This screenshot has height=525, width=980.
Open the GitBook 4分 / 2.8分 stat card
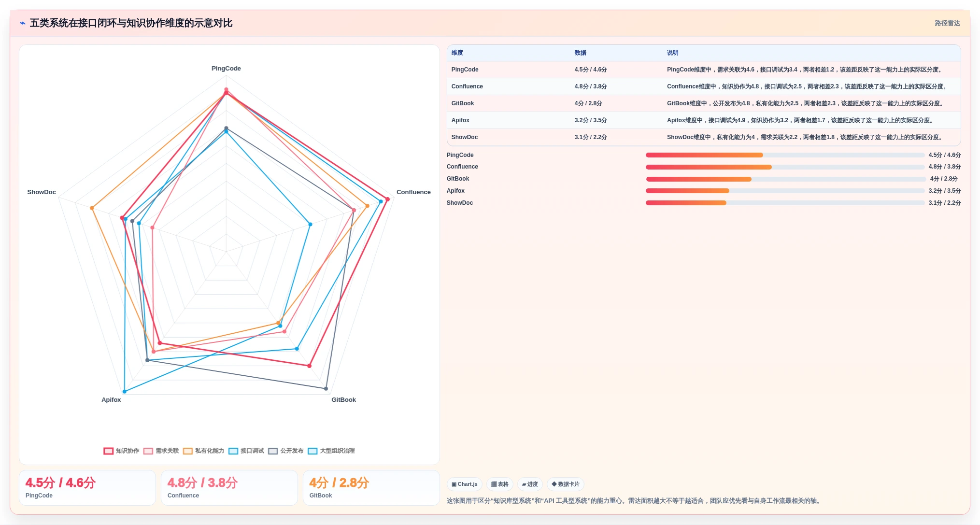(x=371, y=488)
